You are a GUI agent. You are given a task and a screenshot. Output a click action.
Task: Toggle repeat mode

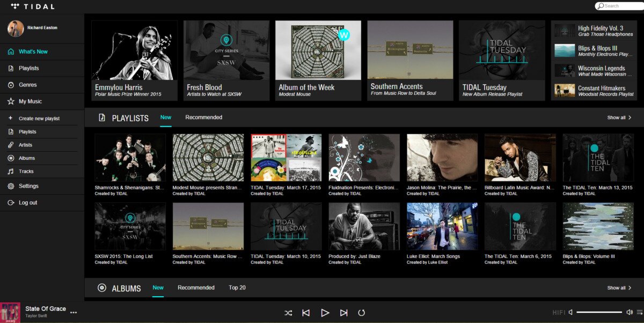(361, 313)
